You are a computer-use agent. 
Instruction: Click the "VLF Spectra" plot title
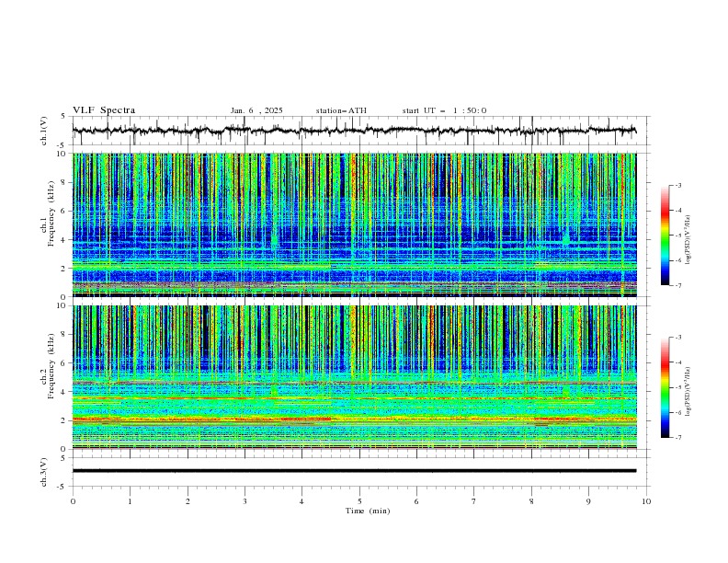point(104,110)
